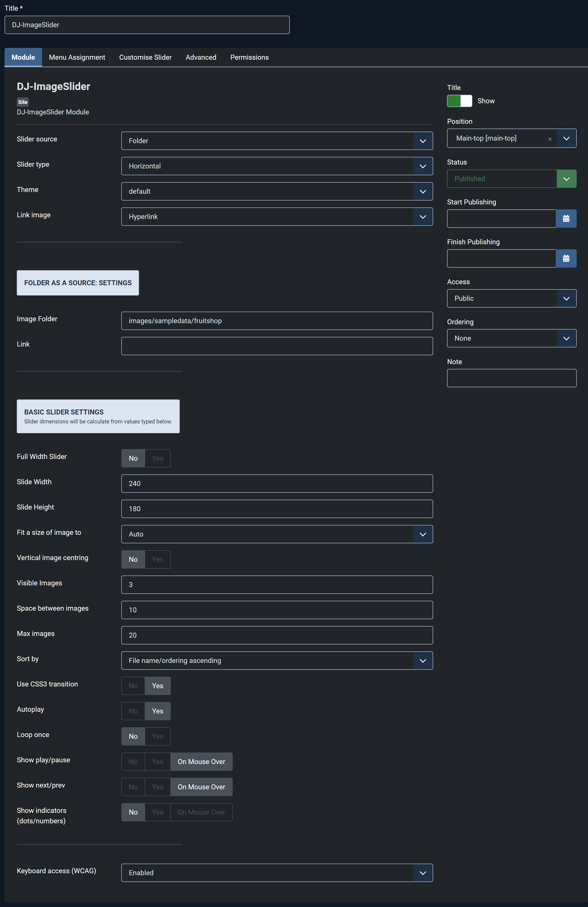
Task: Click the 'BASIC SLIDER SETTINGS' heading
Action: point(64,412)
